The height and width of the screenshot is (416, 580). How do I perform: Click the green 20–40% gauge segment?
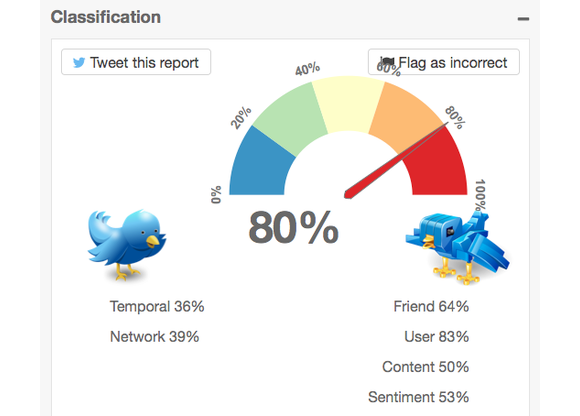click(x=292, y=116)
